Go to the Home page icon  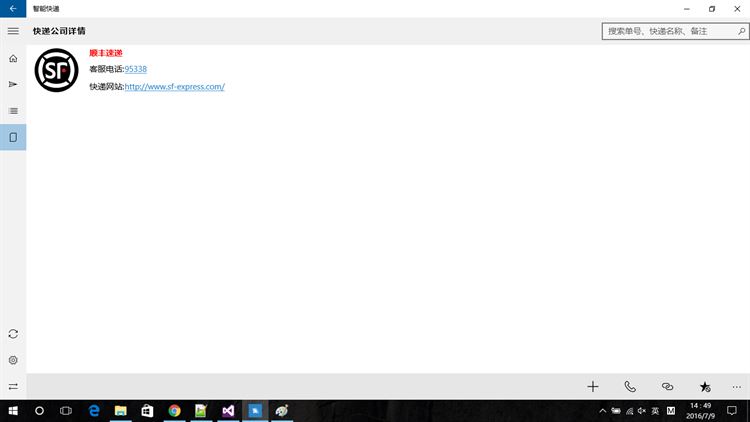pyautogui.click(x=13, y=58)
